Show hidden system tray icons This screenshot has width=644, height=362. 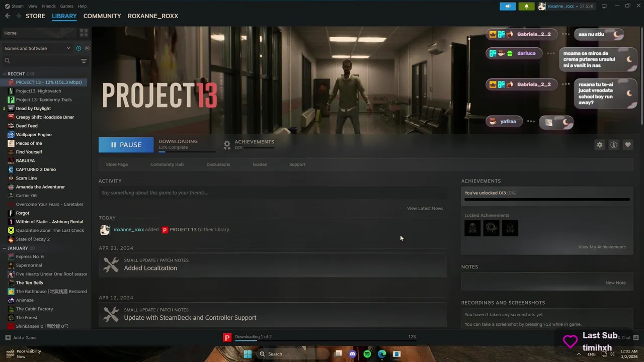579,354
